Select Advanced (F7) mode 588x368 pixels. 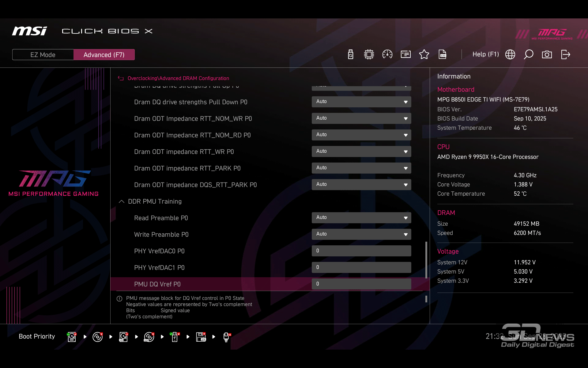(104, 55)
